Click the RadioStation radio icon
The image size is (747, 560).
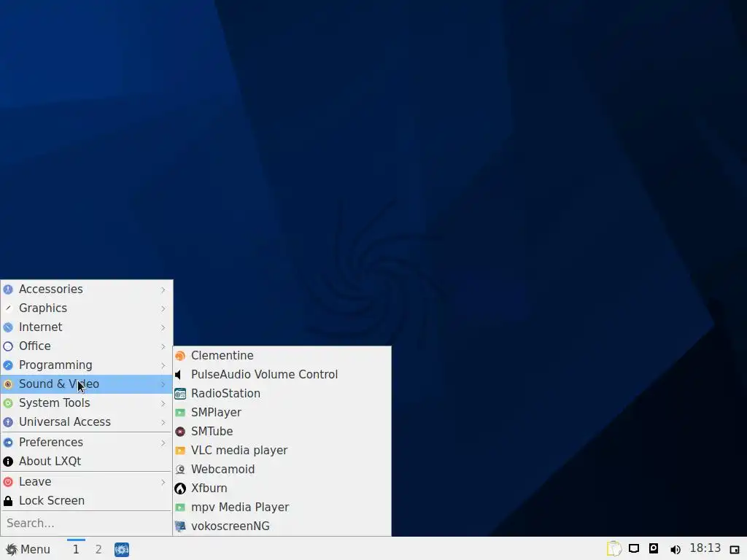coord(180,394)
